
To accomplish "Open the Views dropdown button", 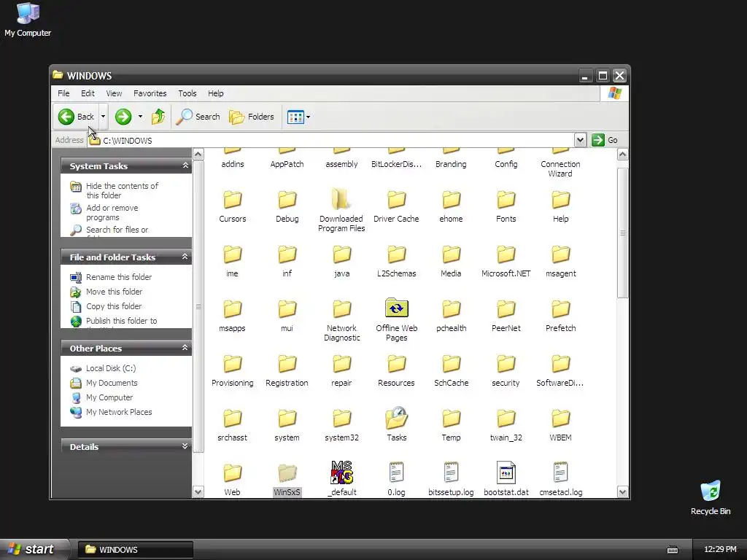I will click(298, 117).
